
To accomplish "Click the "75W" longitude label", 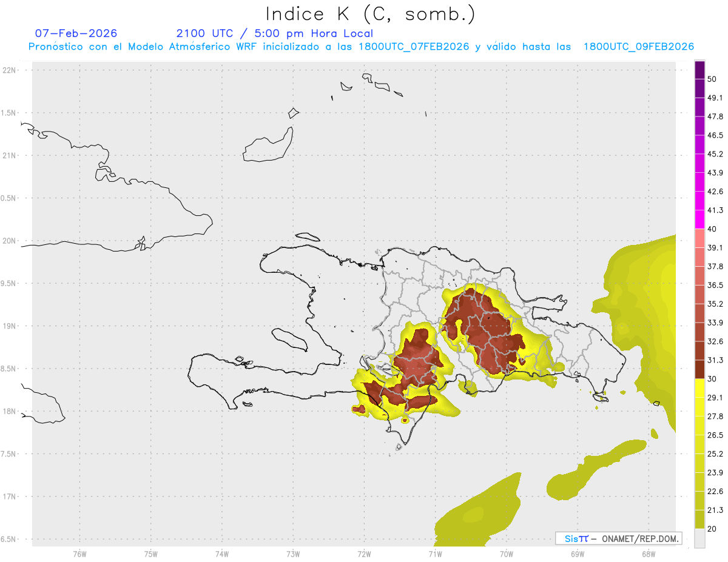I will click(x=150, y=554).
